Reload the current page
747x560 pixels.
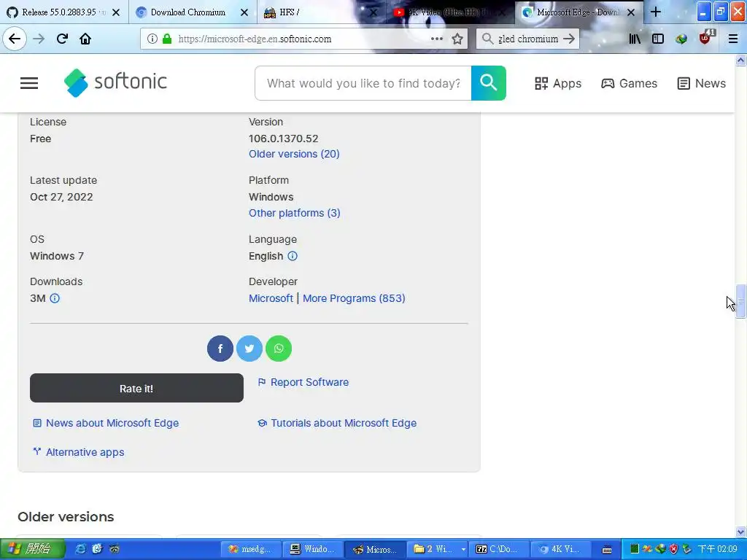pyautogui.click(x=62, y=39)
